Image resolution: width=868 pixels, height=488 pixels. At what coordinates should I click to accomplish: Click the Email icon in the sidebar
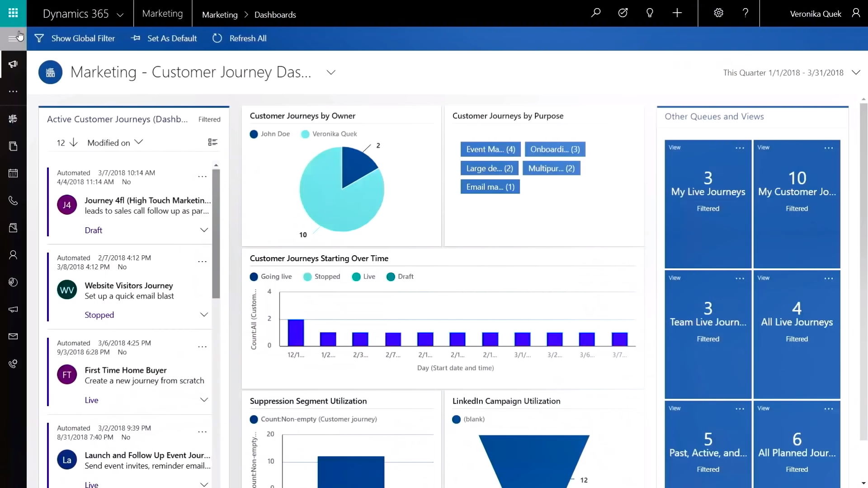point(13,336)
